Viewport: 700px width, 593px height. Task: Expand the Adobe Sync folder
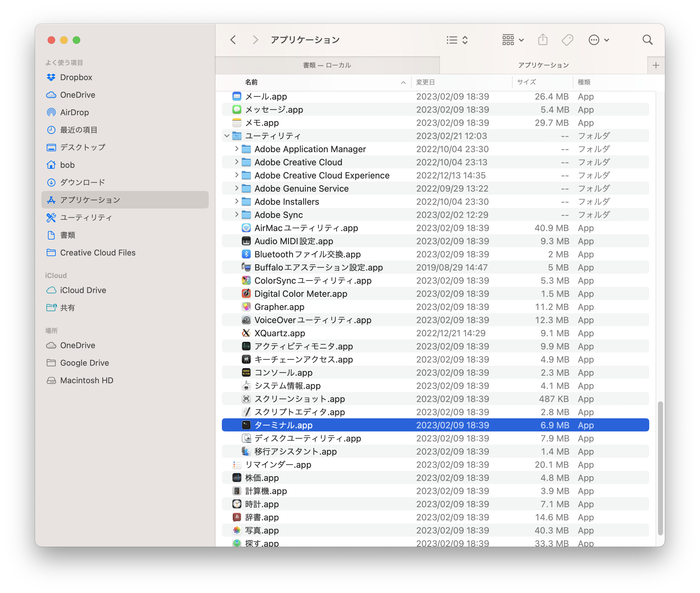pyautogui.click(x=237, y=214)
